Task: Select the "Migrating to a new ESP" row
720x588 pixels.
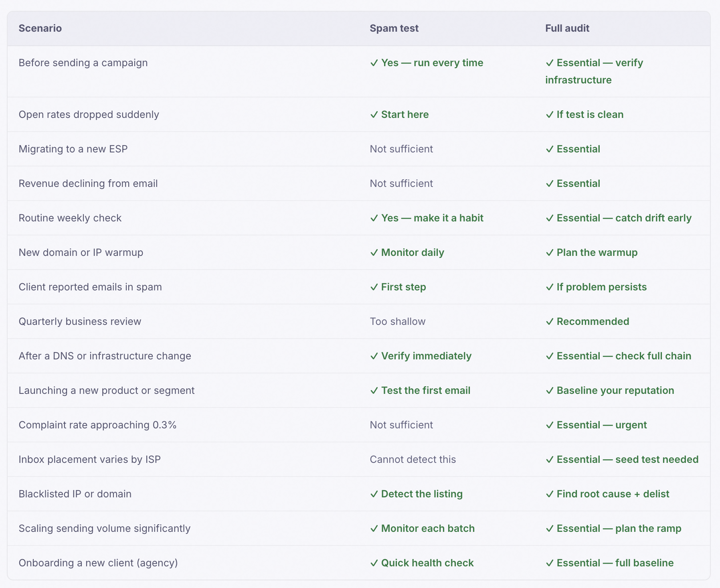Action: [73, 149]
